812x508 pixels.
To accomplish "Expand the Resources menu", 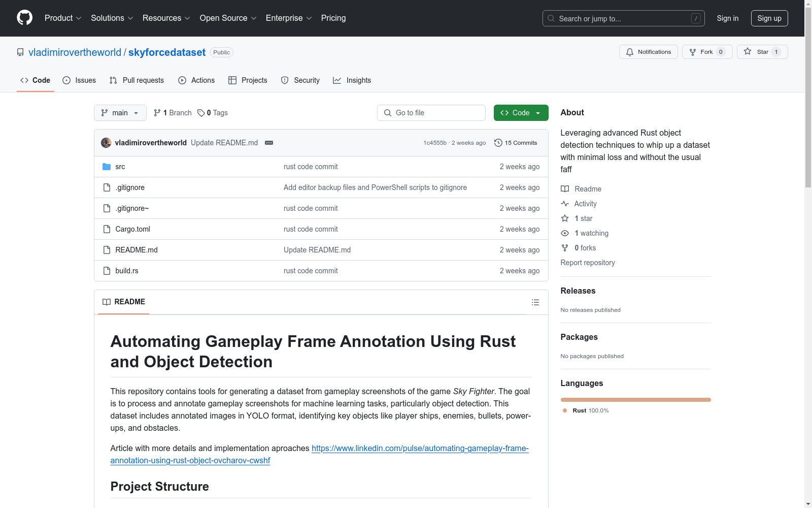I will tap(166, 18).
